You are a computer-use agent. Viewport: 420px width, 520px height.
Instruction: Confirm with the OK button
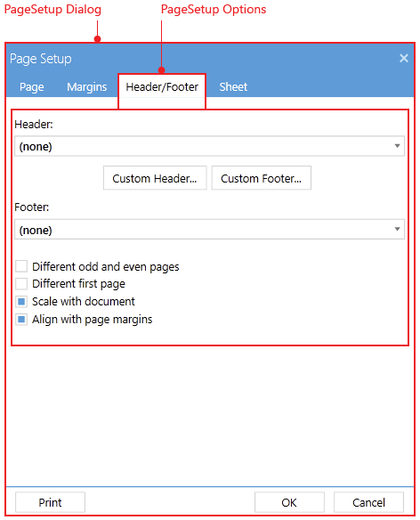(x=289, y=502)
